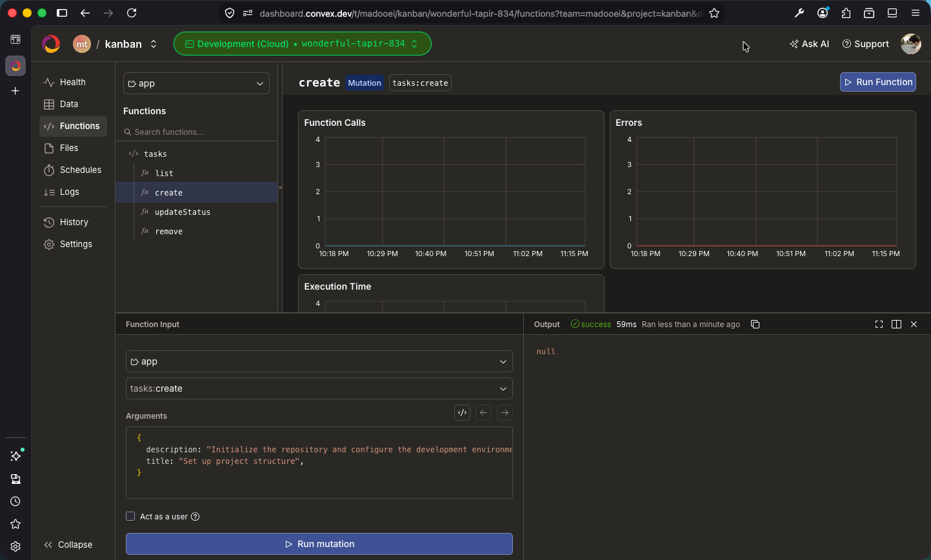Go to previous arguments with left arrow
This screenshot has height=560, width=931.
(483, 412)
